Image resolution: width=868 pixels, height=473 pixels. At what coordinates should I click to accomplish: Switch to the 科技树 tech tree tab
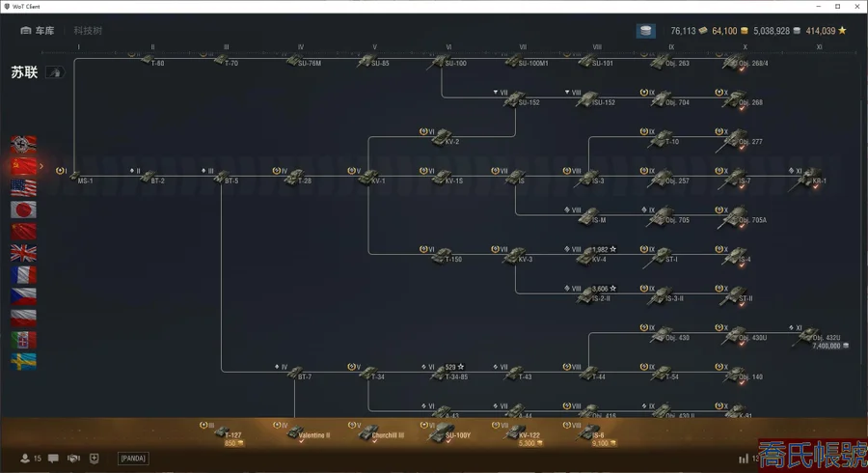coord(88,31)
